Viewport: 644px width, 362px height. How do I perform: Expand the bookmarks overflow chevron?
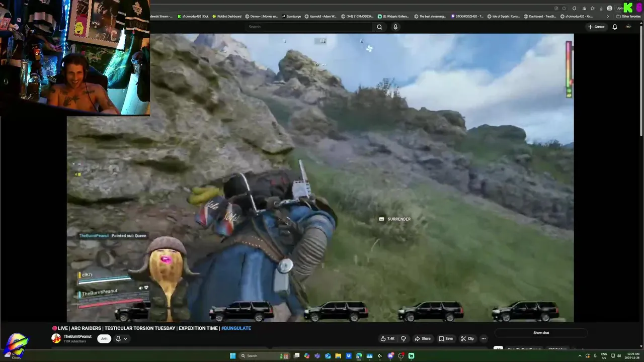click(608, 16)
